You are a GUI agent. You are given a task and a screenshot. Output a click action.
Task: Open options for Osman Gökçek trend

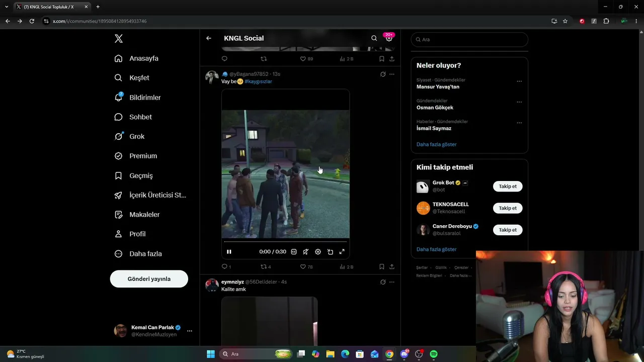click(x=519, y=102)
